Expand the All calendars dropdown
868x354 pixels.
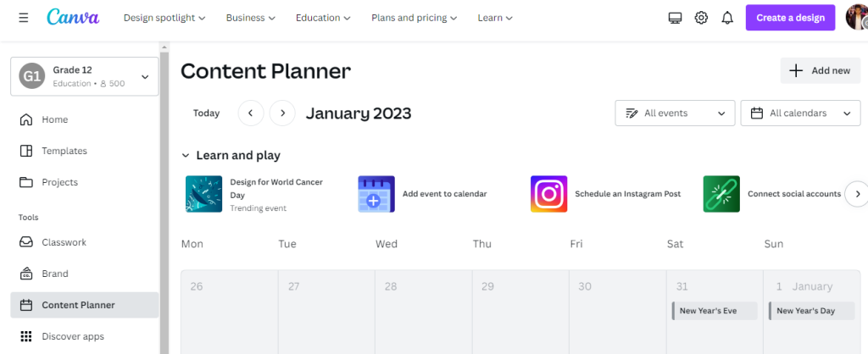800,113
